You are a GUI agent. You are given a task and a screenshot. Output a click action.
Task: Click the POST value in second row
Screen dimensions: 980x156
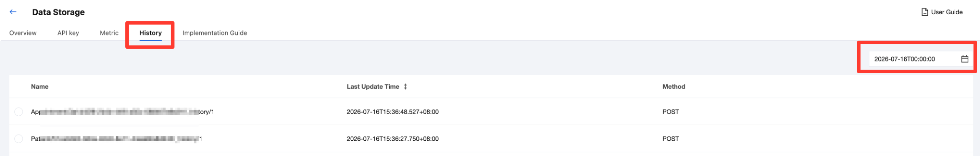[670, 139]
